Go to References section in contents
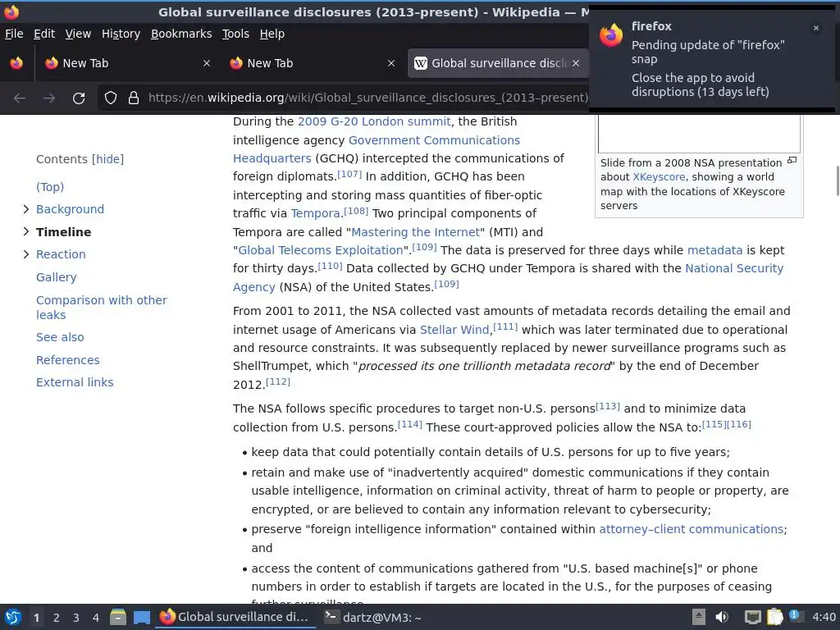This screenshot has height=630, width=840. pos(67,360)
